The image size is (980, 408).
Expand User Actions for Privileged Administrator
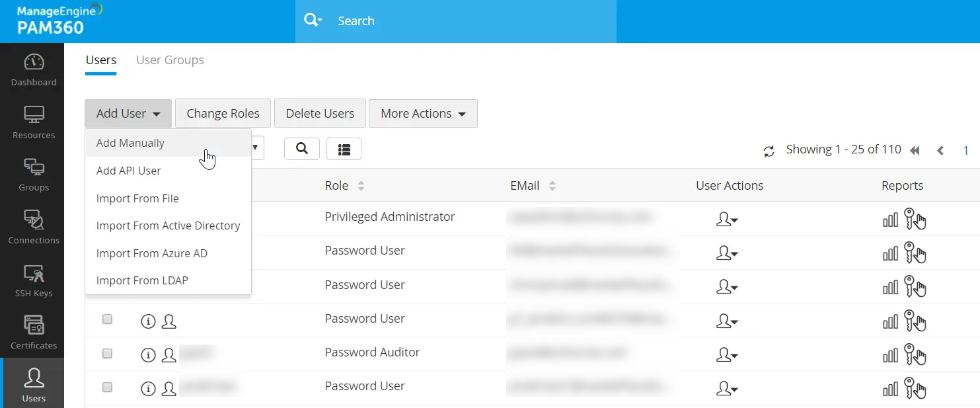[x=726, y=220]
